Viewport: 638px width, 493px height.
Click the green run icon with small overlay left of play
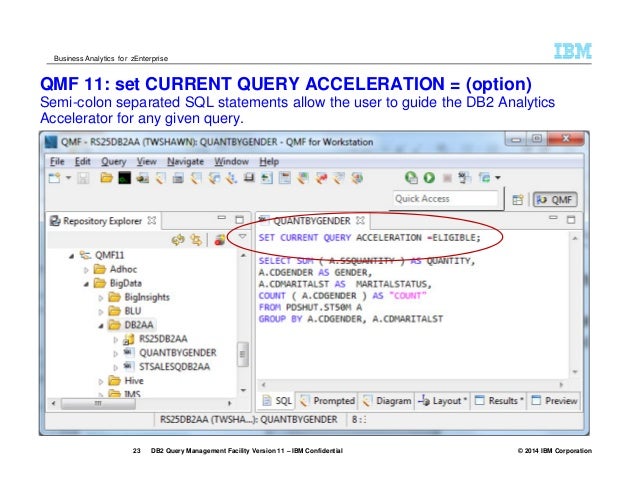411,178
